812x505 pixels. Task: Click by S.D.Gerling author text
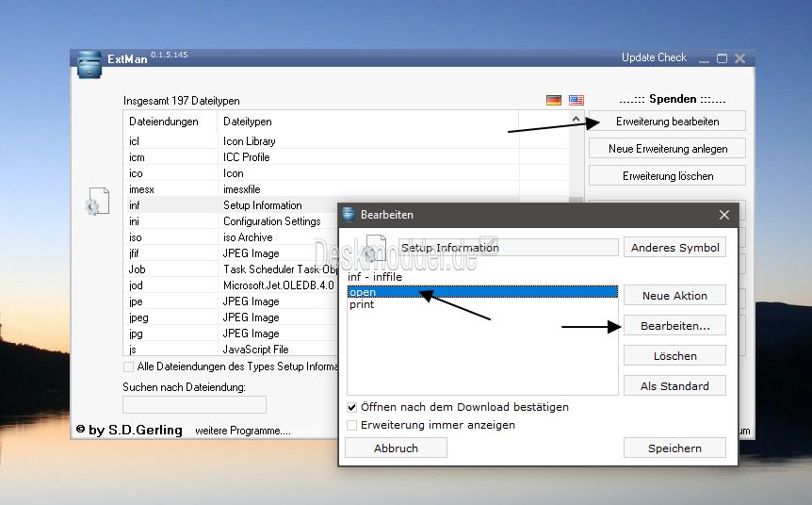tap(129, 430)
